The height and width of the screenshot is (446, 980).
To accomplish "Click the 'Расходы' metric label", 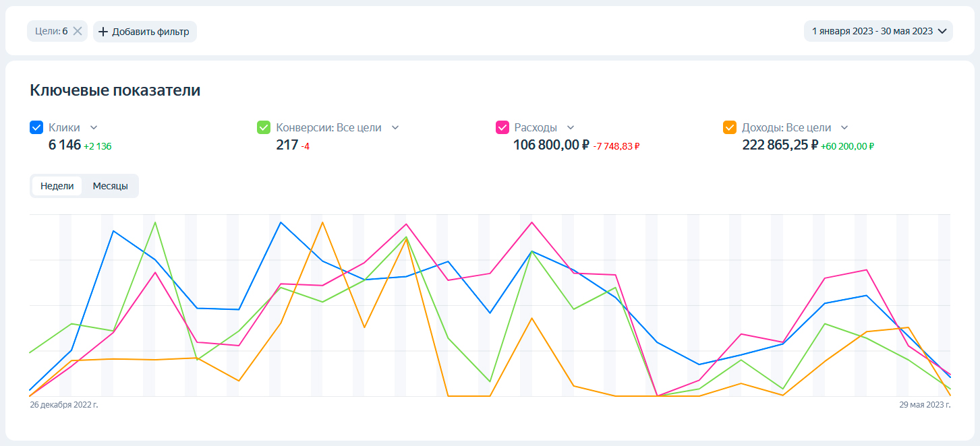I will coord(536,127).
